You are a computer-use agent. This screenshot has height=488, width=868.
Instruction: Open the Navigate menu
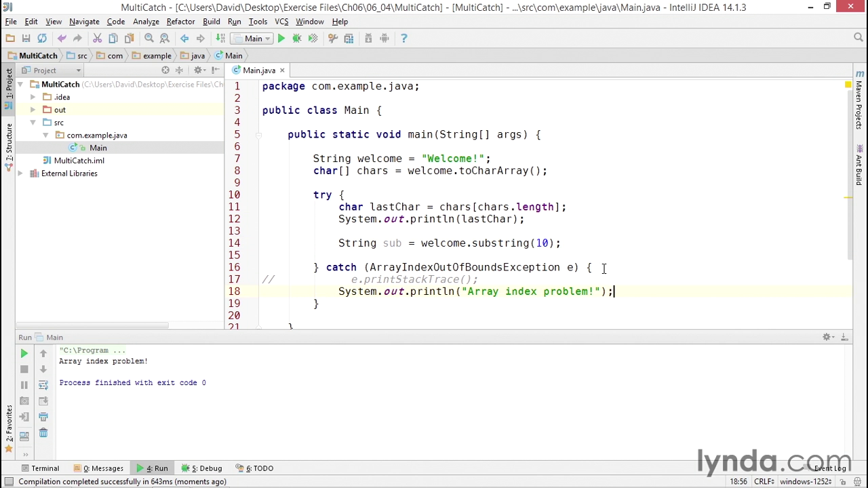84,22
